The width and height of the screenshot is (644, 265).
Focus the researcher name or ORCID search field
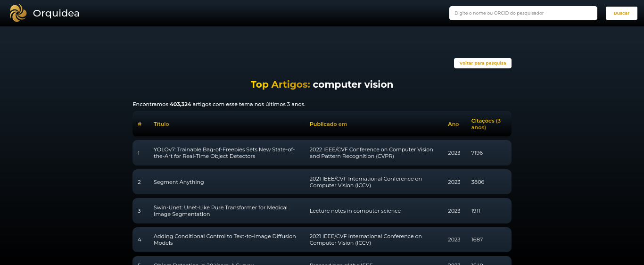(x=523, y=13)
